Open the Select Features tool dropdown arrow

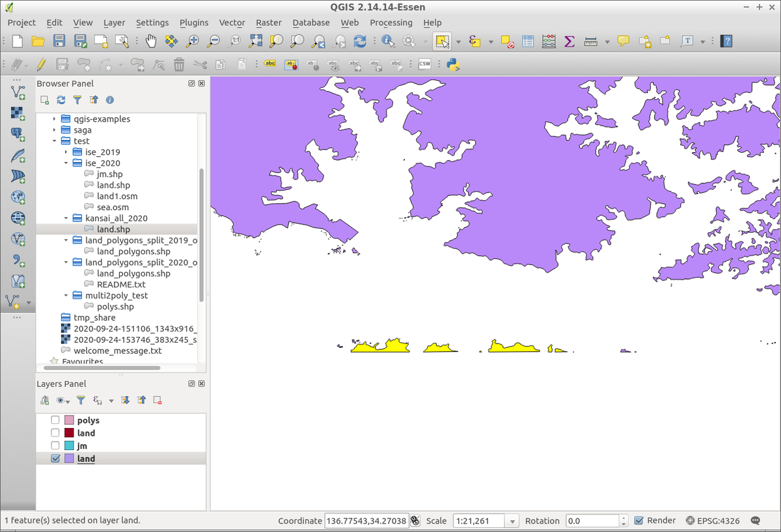tap(458, 42)
